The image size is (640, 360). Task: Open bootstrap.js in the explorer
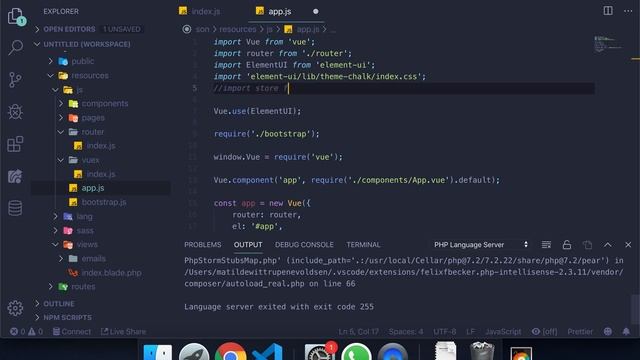pyautogui.click(x=104, y=202)
